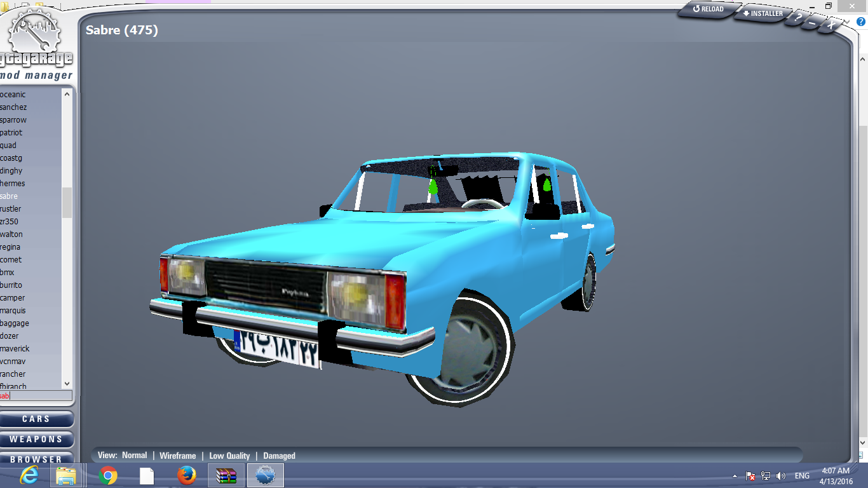Select 'sanchez' in the vehicle list
The image size is (868, 488).
click(13, 107)
